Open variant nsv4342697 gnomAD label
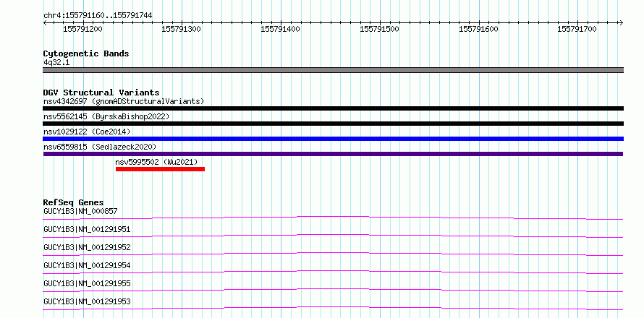This screenshot has height=318, width=644. point(124,101)
